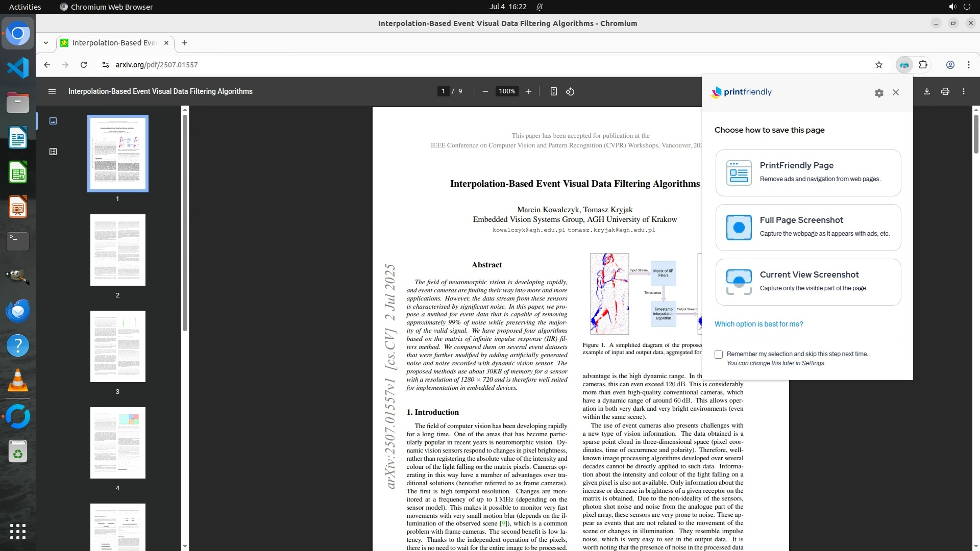Open Chromium three-dot main menu
980x551 pixels.
(968, 65)
